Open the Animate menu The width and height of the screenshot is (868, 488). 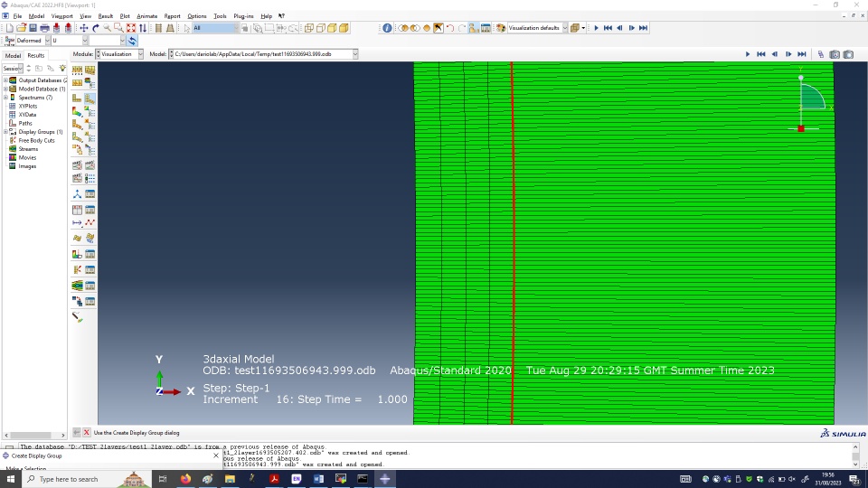pyautogui.click(x=146, y=16)
